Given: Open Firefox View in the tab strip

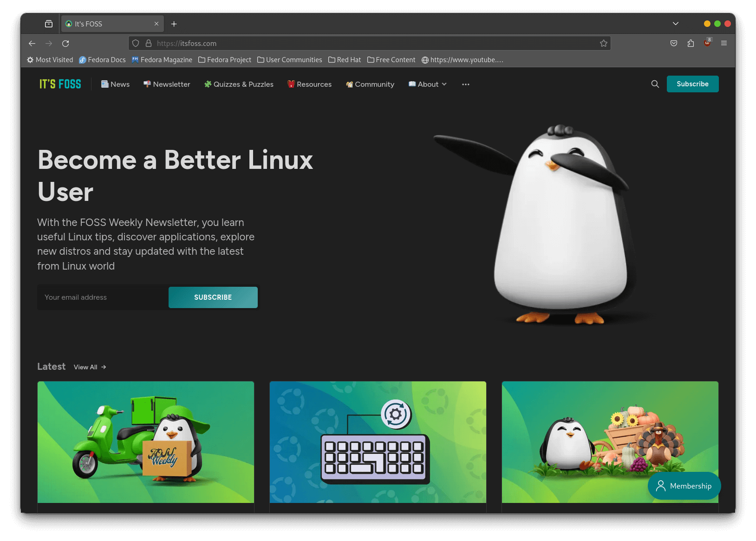Looking at the screenshot, I should click(48, 23).
